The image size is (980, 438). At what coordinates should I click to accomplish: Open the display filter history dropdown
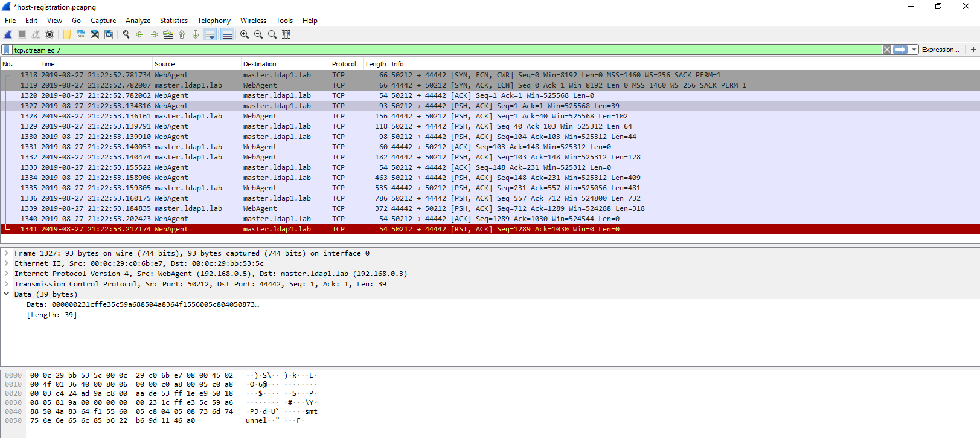[914, 50]
